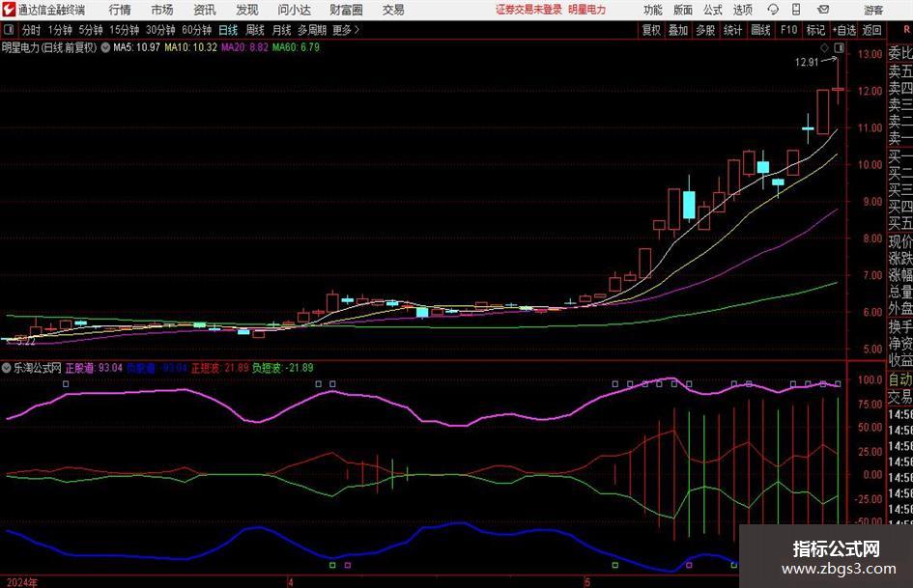Open the 问小达 menu
This screenshot has width=913, height=588.
point(294,10)
